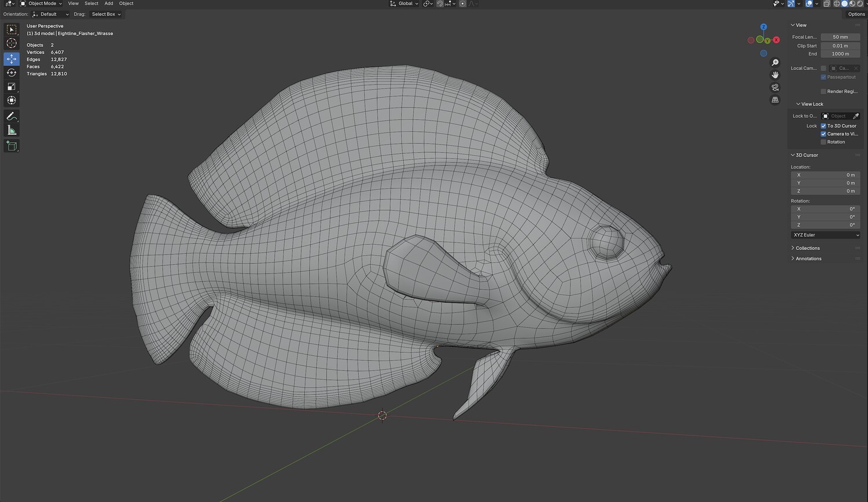Uncheck the Camera to View lock
The image size is (868, 502).
[x=823, y=134]
